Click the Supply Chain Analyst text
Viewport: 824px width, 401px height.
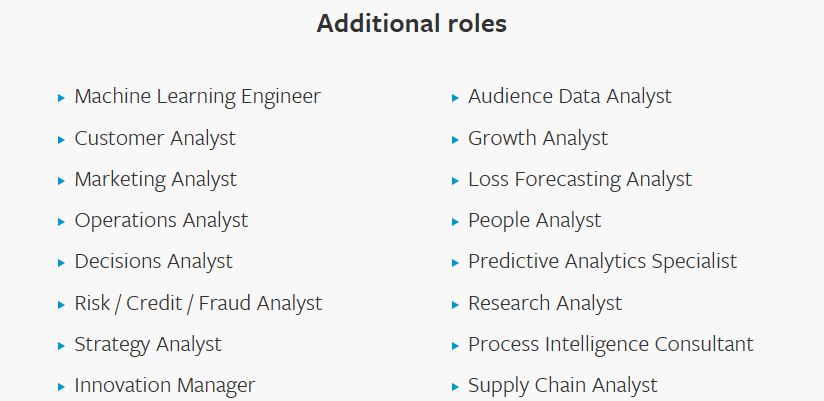coord(563,386)
